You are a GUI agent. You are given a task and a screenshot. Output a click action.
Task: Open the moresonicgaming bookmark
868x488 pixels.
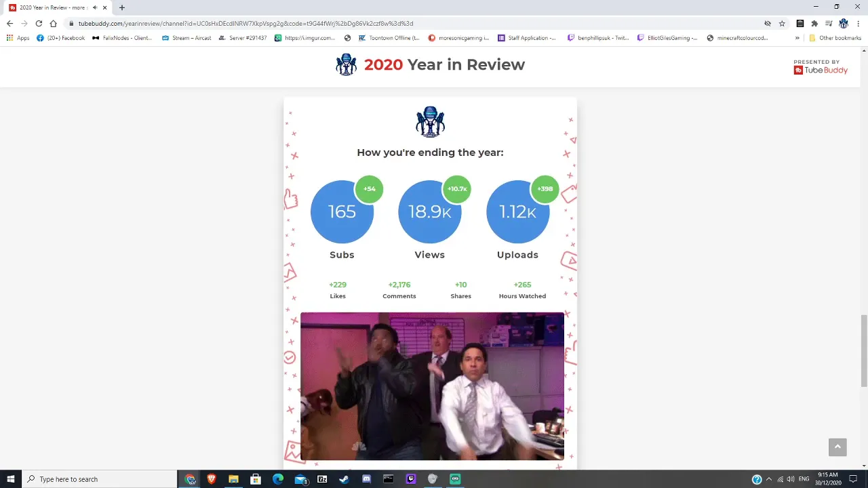click(x=459, y=38)
